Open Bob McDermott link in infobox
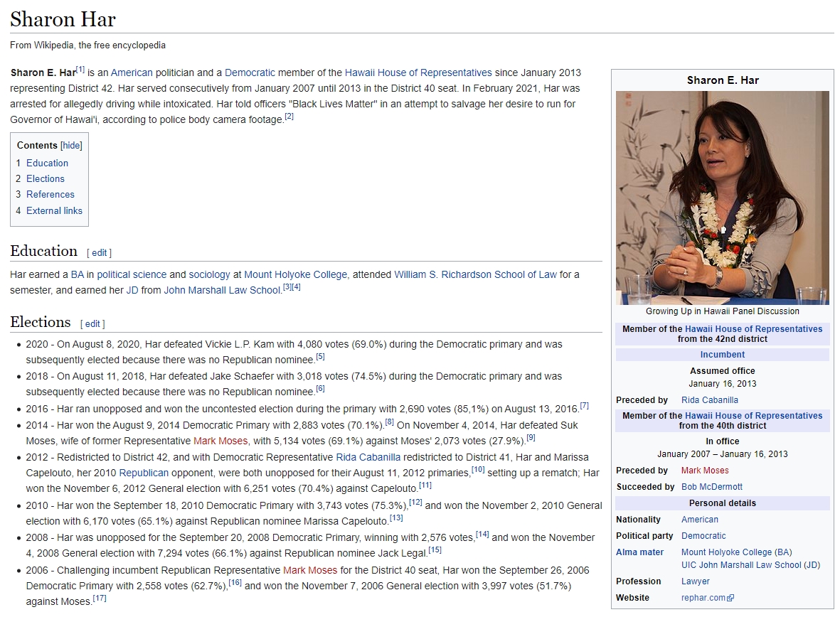 pos(711,487)
